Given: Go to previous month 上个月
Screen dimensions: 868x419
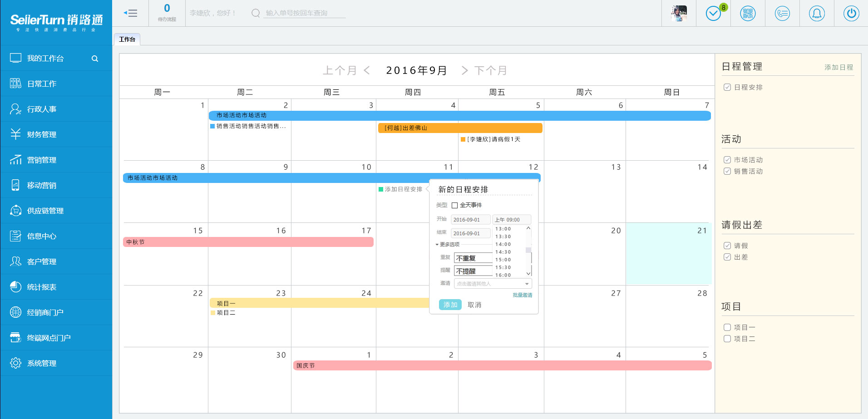Looking at the screenshot, I should 346,70.
